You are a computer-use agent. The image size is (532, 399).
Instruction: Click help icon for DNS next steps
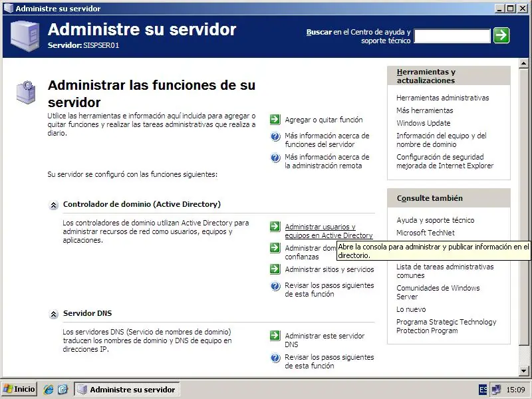(x=275, y=358)
